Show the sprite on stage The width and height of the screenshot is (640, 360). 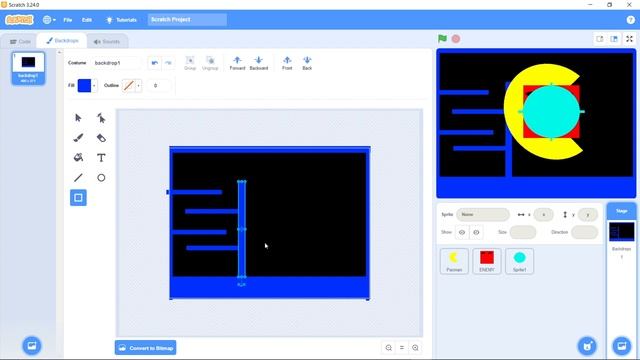(462, 232)
